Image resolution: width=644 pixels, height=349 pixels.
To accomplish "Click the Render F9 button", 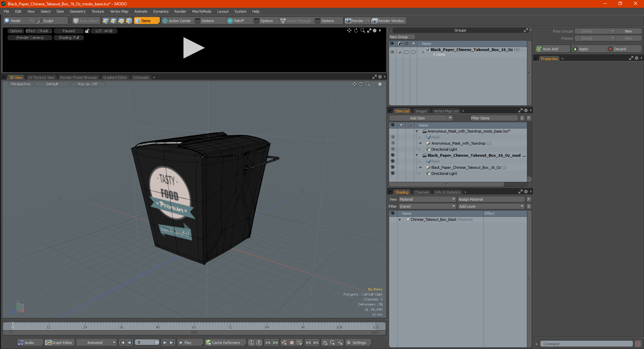I will tap(357, 21).
